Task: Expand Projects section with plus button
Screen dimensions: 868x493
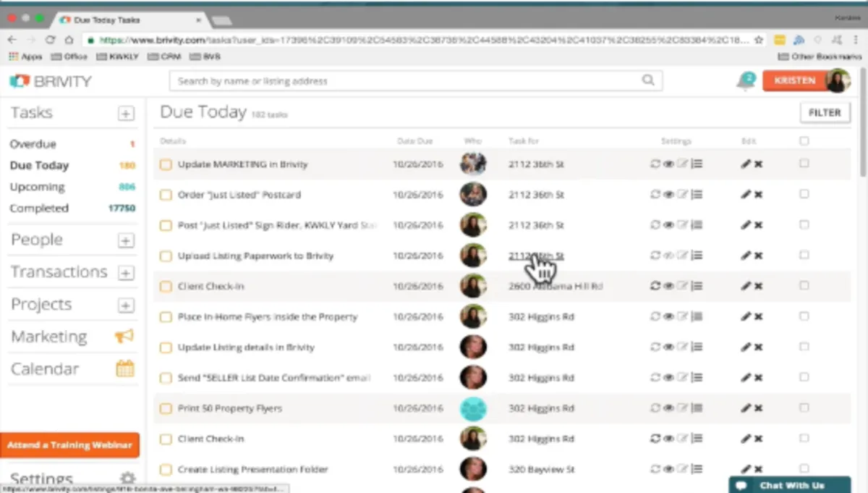Action: coord(126,305)
